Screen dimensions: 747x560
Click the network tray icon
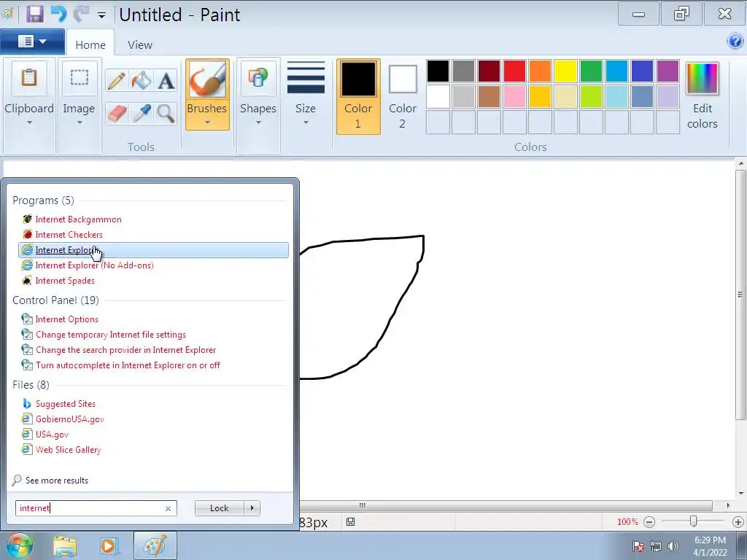[656, 546]
